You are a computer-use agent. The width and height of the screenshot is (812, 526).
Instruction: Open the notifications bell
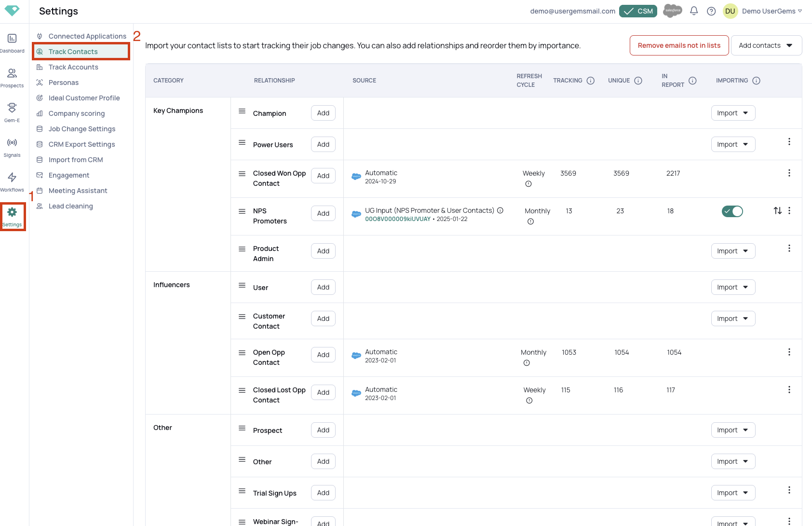pyautogui.click(x=694, y=11)
